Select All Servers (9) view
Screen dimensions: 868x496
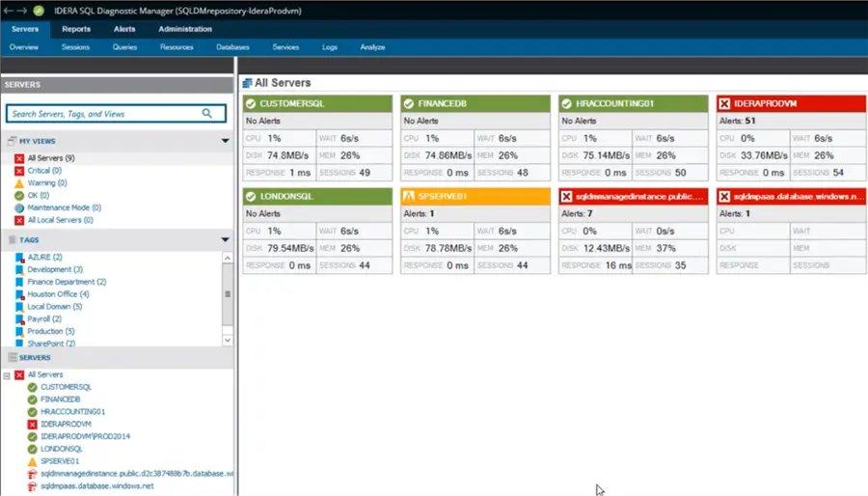[51, 158]
